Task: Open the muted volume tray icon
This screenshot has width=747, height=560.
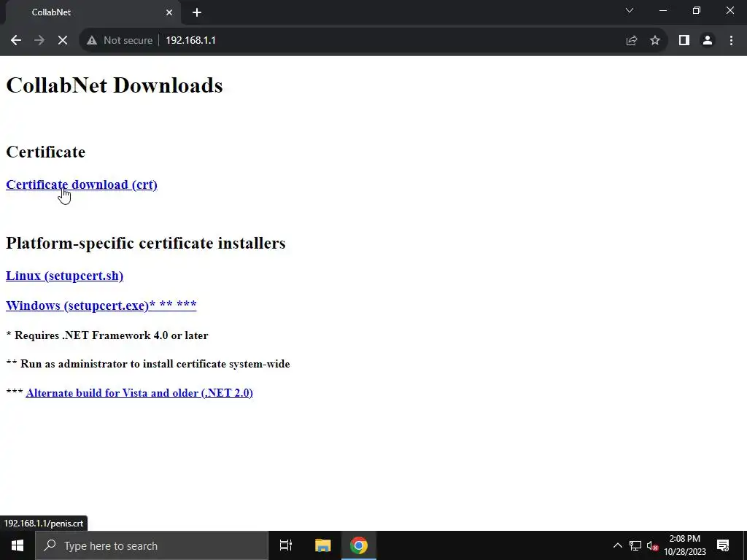Action: [652, 545]
